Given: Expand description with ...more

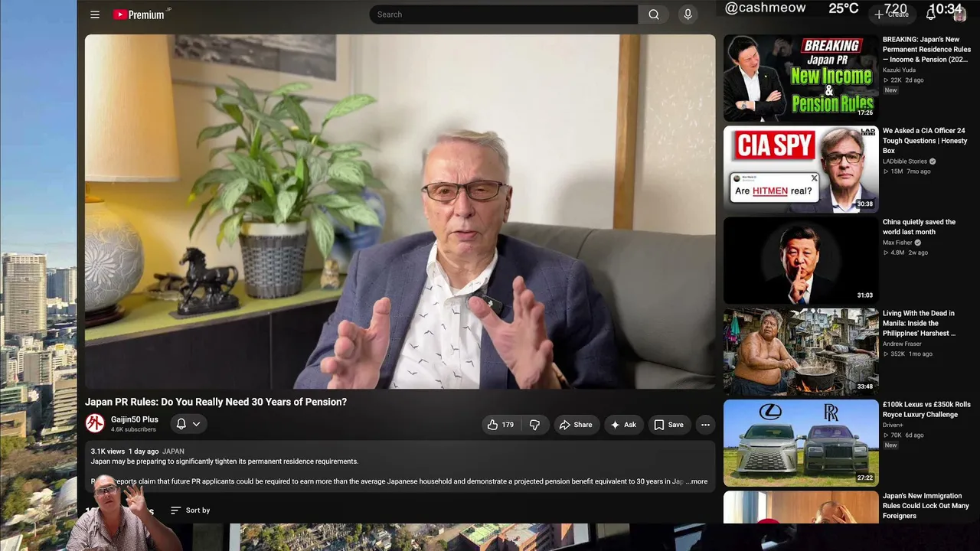Looking at the screenshot, I should tap(697, 481).
